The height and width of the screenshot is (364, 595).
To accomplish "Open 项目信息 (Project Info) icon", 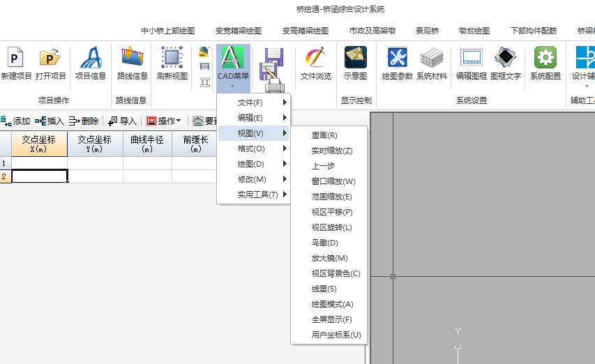I will 91,63.
